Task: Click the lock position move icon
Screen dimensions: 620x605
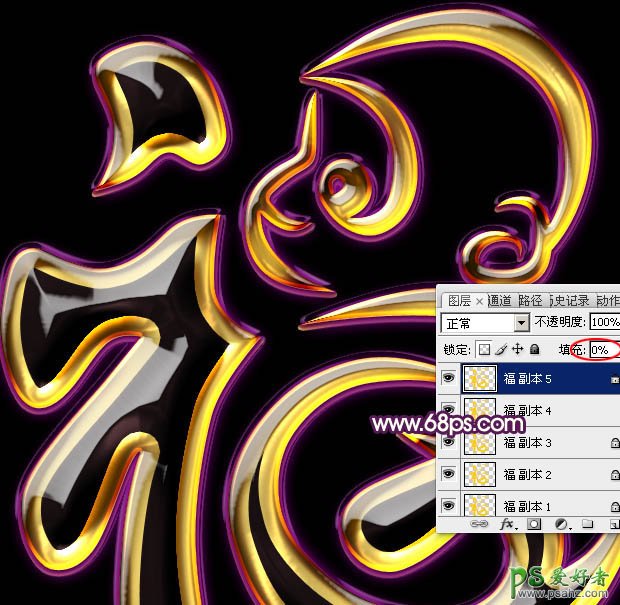Action: (518, 350)
